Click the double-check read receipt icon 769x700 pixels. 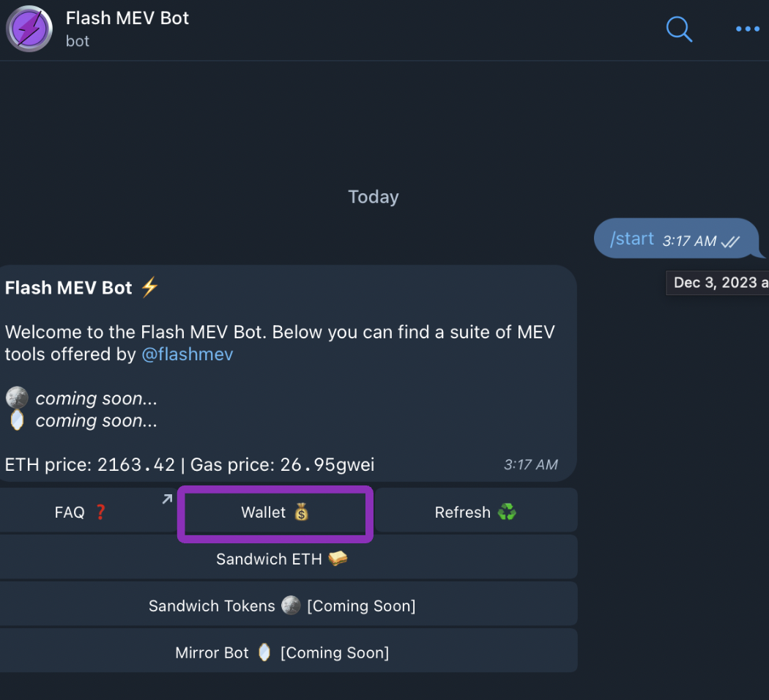tap(730, 241)
